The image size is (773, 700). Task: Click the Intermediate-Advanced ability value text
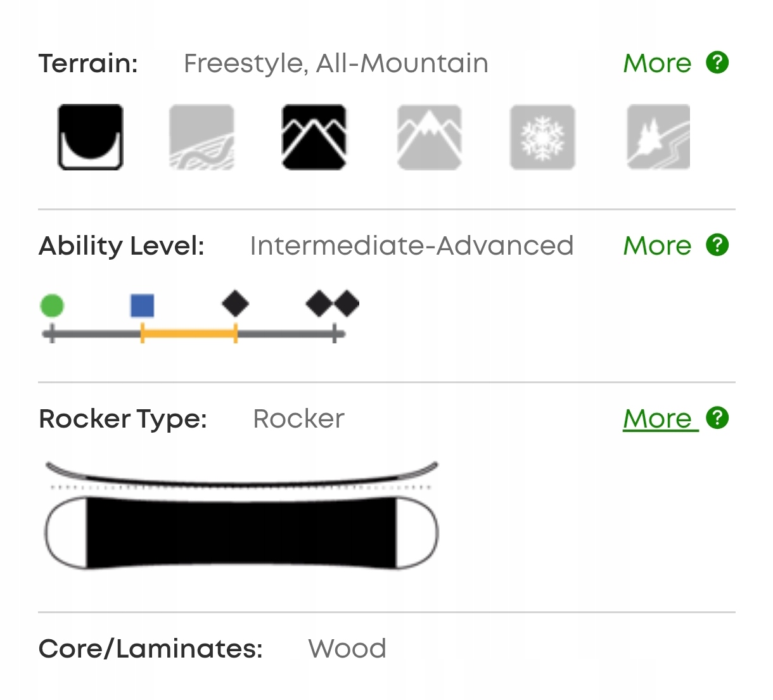coord(412,246)
